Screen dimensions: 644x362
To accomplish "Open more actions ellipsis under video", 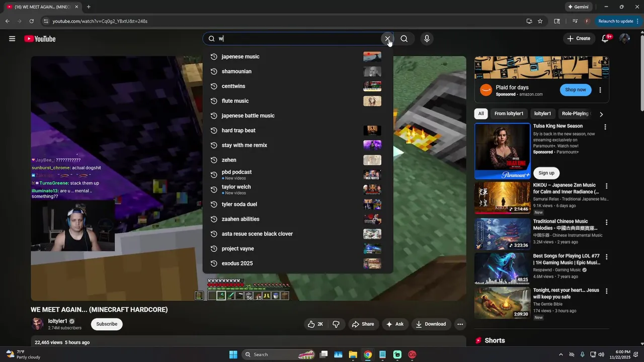I will point(460,324).
